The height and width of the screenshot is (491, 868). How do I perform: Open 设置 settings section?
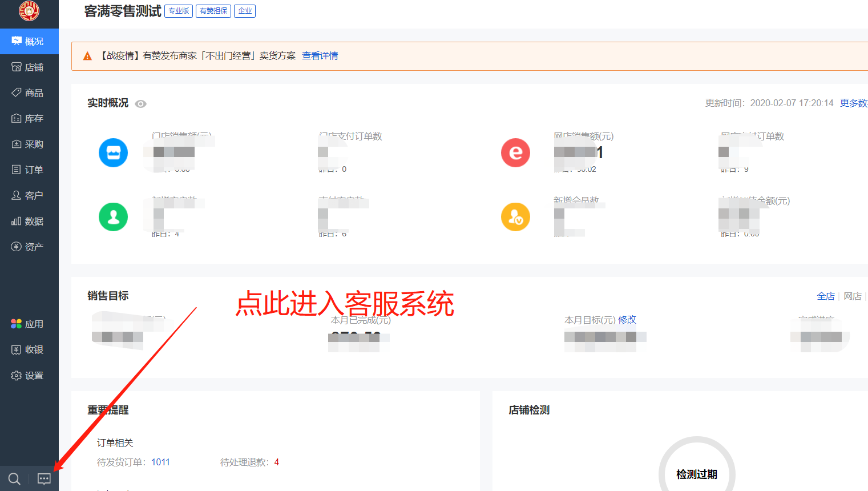(x=29, y=375)
